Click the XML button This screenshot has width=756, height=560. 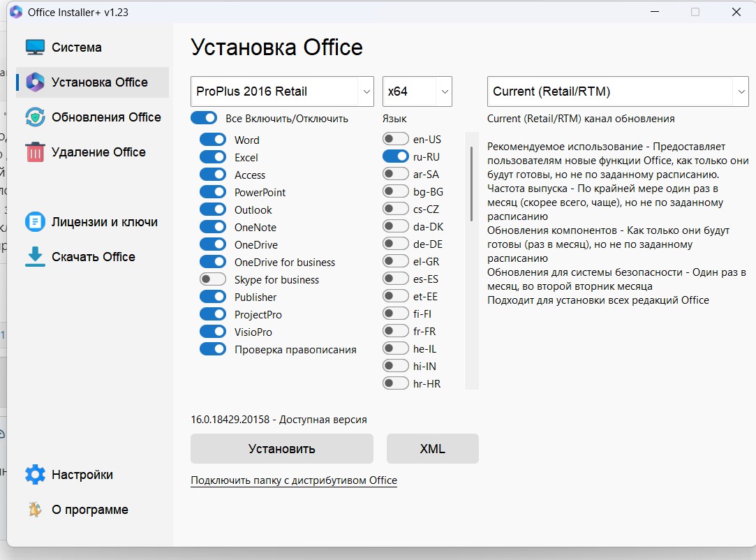pos(433,448)
